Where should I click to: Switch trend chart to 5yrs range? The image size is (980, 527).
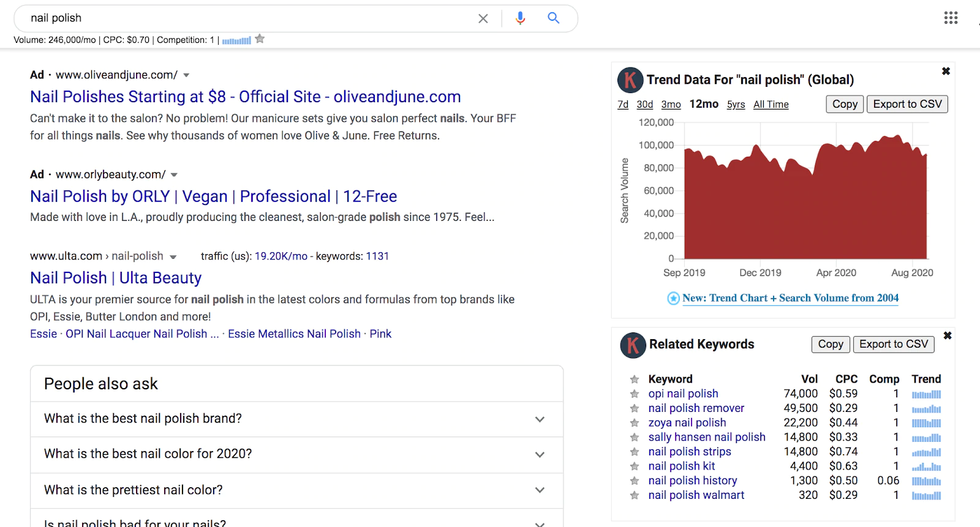(736, 105)
